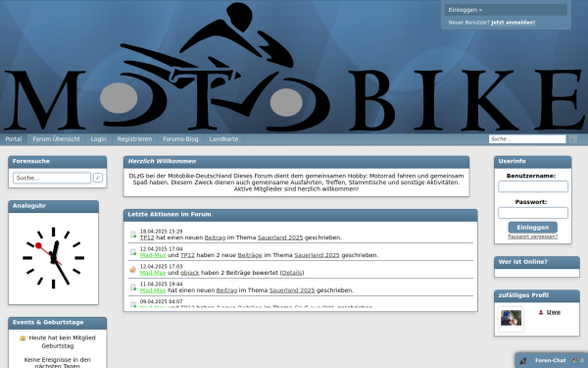Click the Foren-Chat bar icon
The width and height of the screenshot is (588, 368).
[523, 361]
